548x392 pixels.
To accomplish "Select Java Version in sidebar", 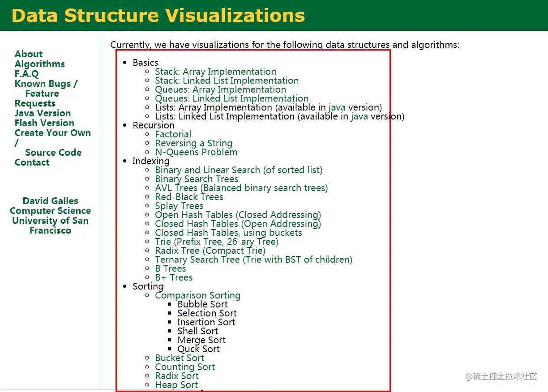I will pyautogui.click(x=43, y=113).
